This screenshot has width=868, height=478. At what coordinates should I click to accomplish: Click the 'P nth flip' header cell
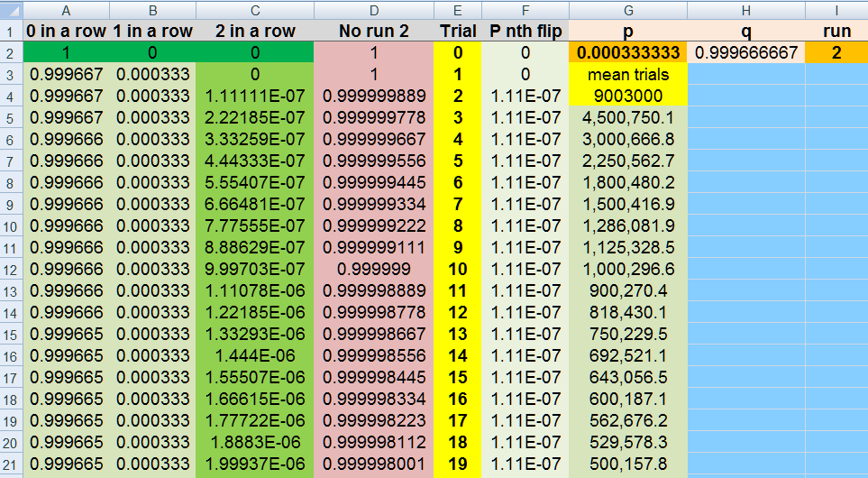point(525,31)
